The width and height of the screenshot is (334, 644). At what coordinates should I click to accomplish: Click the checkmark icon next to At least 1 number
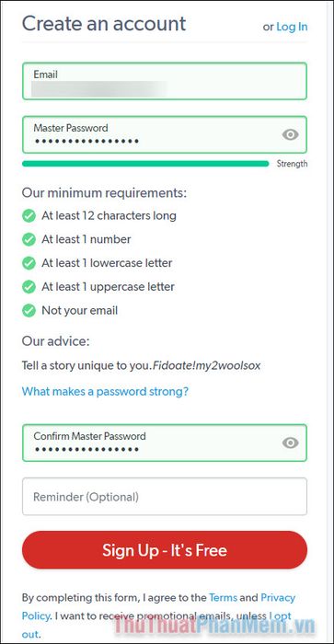(x=29, y=239)
